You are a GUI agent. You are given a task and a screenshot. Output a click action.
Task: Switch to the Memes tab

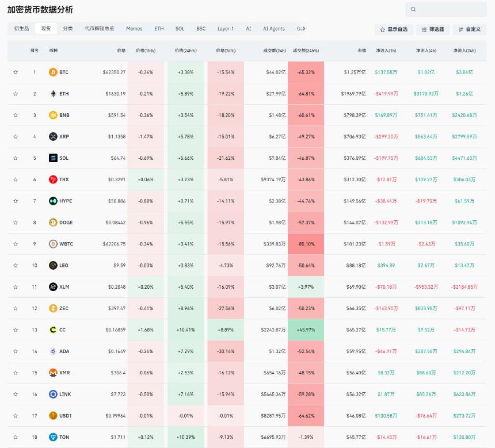134,28
